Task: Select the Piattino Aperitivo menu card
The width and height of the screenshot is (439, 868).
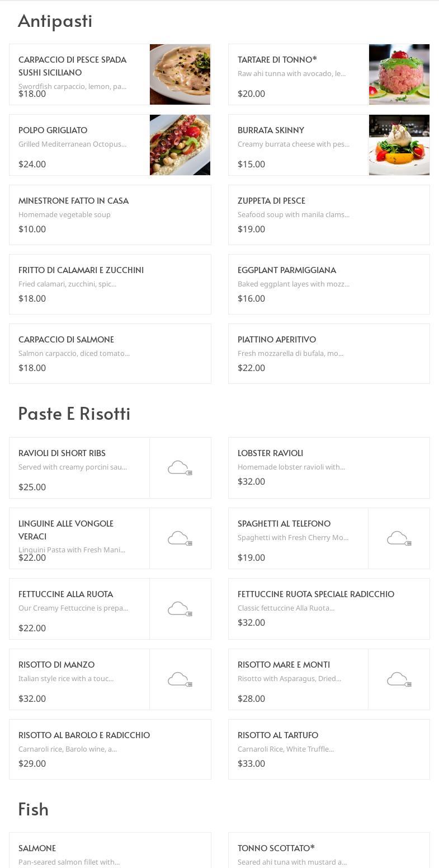Action: [329, 354]
